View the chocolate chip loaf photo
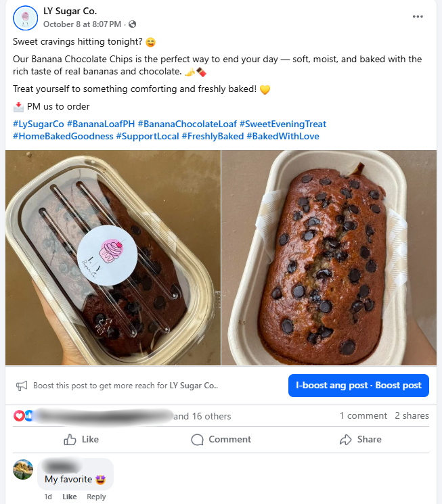Screen dimensions: 442x504 pyautogui.click(x=329, y=258)
